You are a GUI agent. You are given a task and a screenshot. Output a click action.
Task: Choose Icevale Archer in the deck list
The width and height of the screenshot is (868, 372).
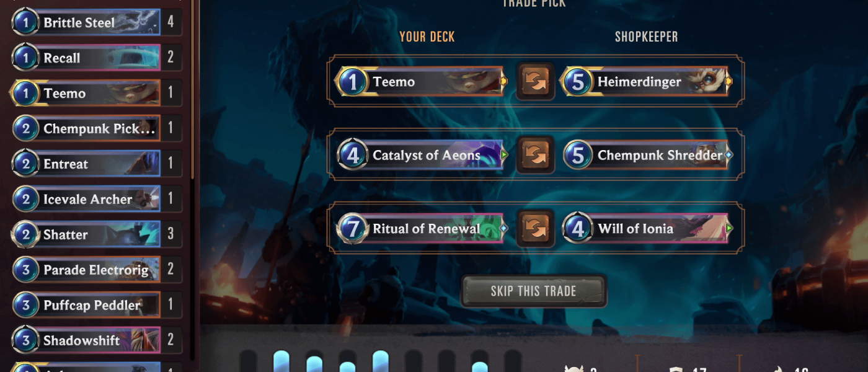96,199
